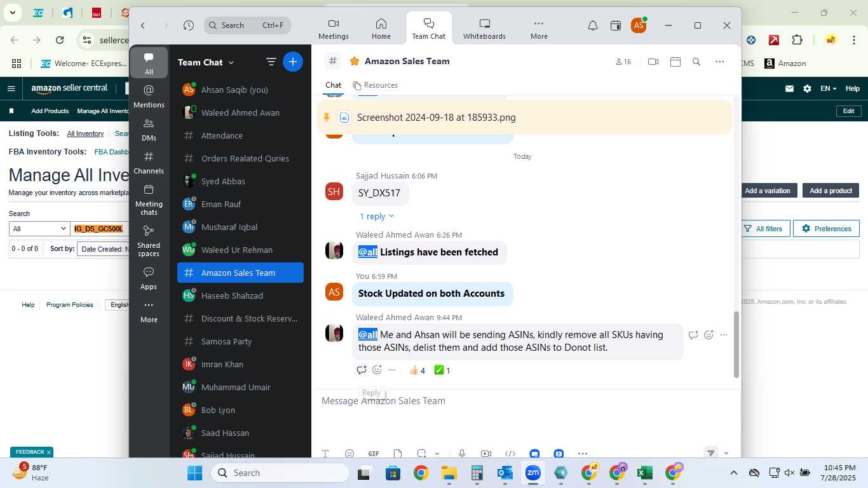This screenshot has height=488, width=868.
Task: Insert a code snippet
Action: (510, 454)
